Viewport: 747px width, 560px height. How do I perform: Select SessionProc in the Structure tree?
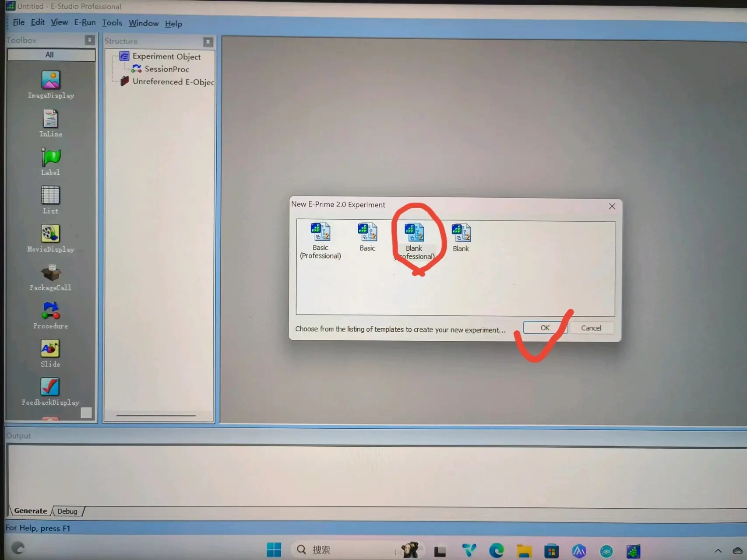coord(160,69)
